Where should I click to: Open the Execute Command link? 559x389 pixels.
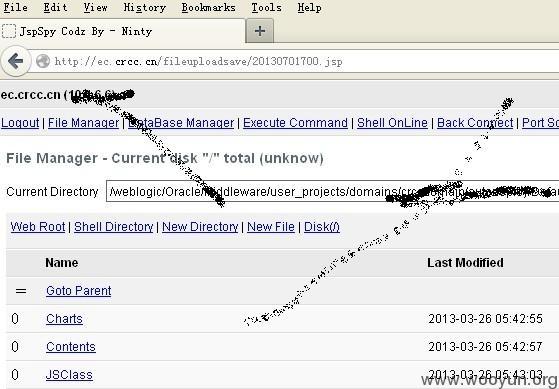[295, 123]
